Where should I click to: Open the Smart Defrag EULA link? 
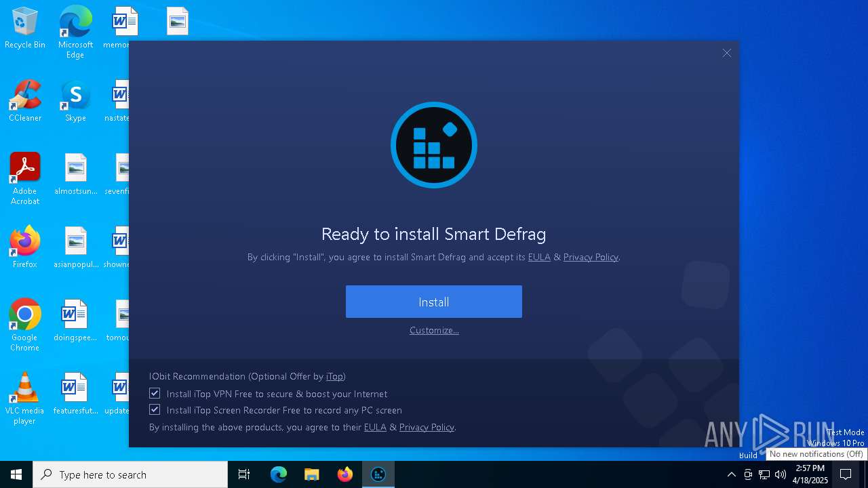[539, 257]
